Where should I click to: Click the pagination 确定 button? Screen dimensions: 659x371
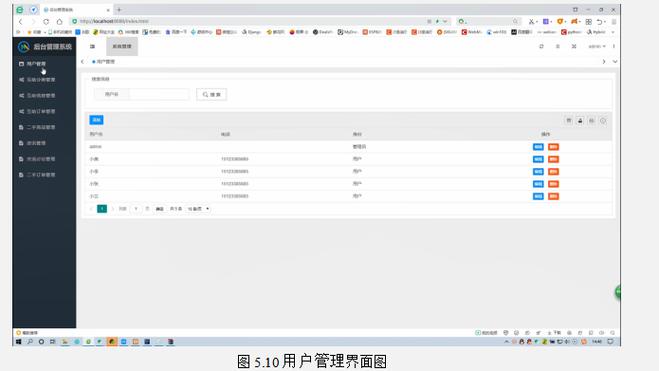(159, 209)
